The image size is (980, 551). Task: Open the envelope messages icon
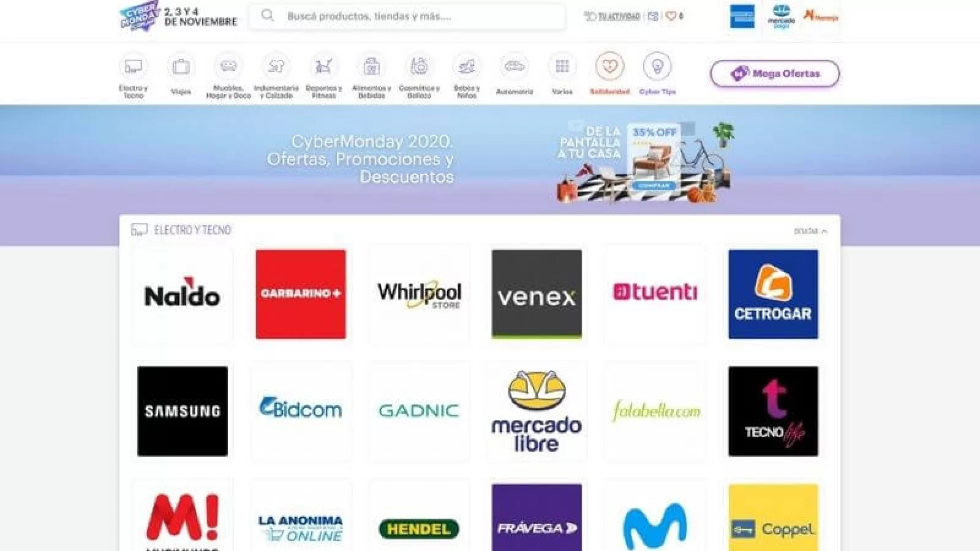pos(653,17)
